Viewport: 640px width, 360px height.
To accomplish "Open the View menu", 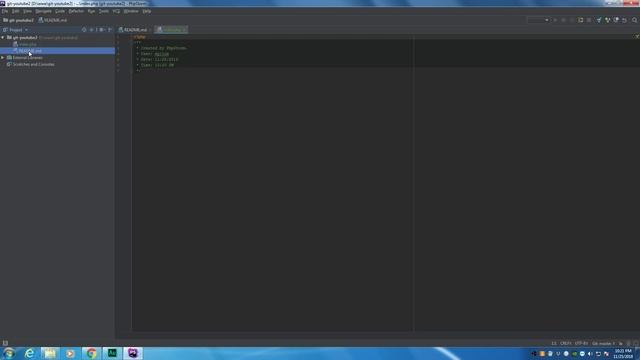I will (27, 11).
